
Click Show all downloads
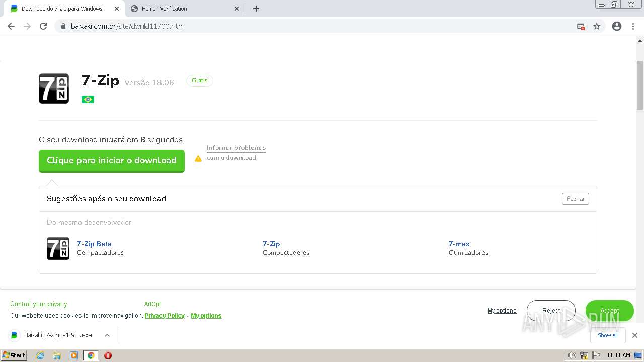607,335
